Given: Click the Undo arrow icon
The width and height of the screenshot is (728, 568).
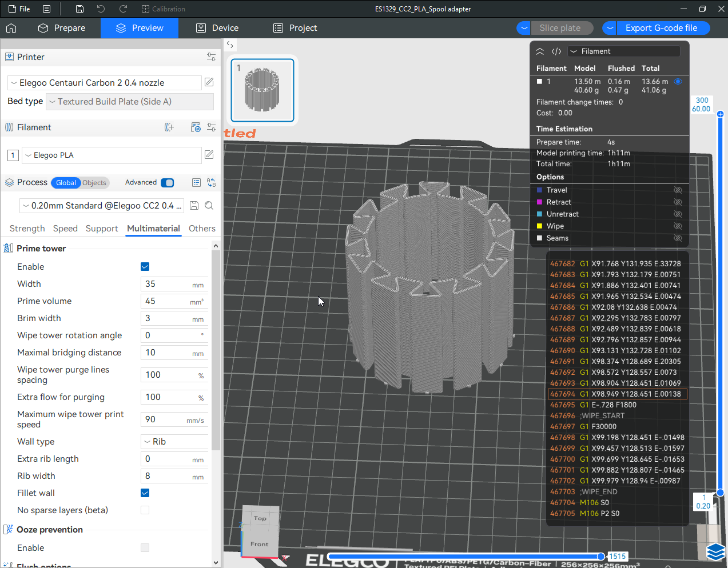Looking at the screenshot, I should pos(101,9).
